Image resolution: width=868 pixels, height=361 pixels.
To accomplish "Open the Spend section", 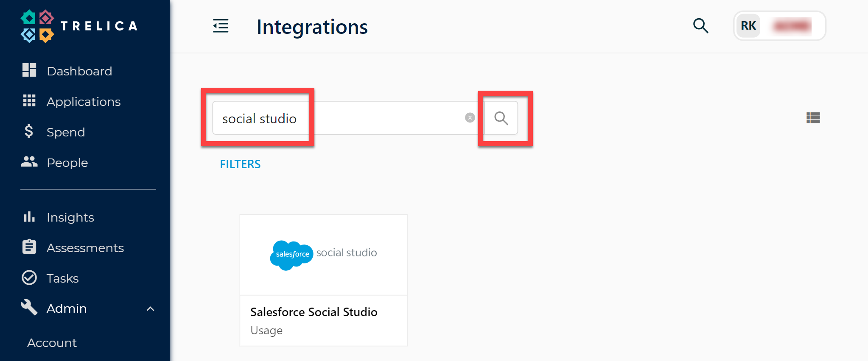I will tap(66, 132).
